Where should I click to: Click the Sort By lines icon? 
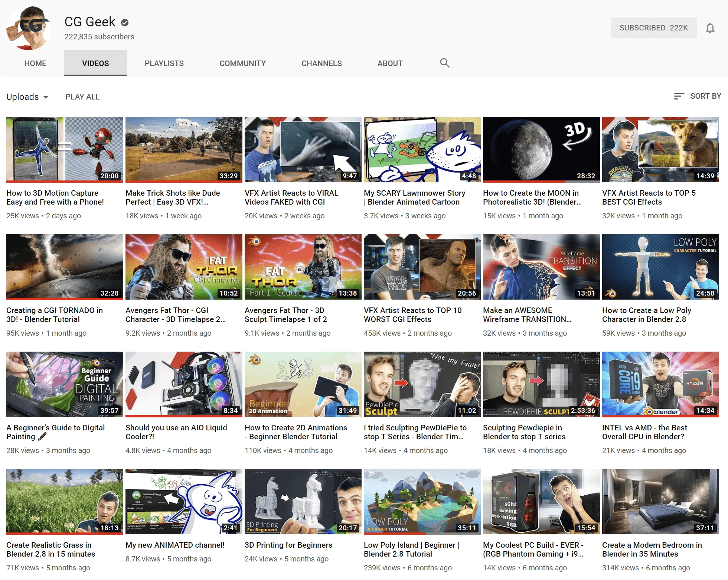click(x=679, y=97)
